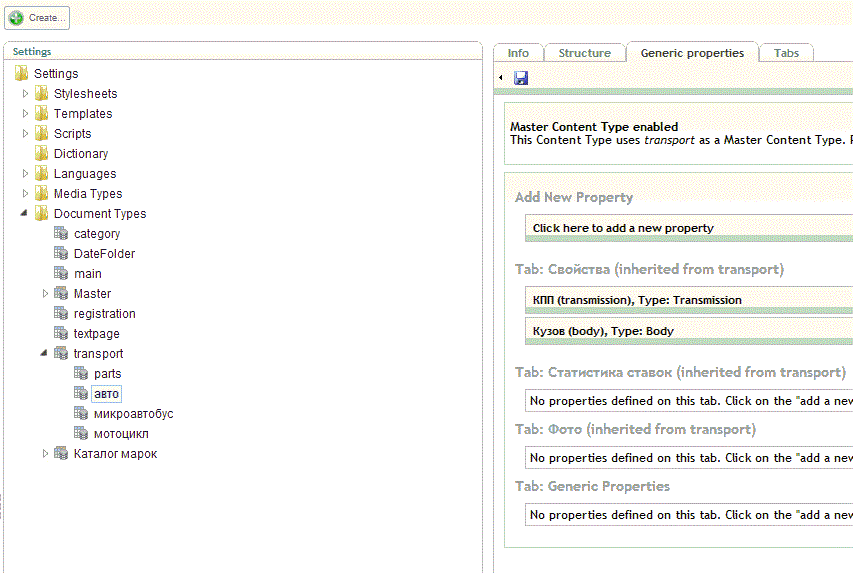Click the category document type icon
The width and height of the screenshot is (853, 573).
coord(61,234)
